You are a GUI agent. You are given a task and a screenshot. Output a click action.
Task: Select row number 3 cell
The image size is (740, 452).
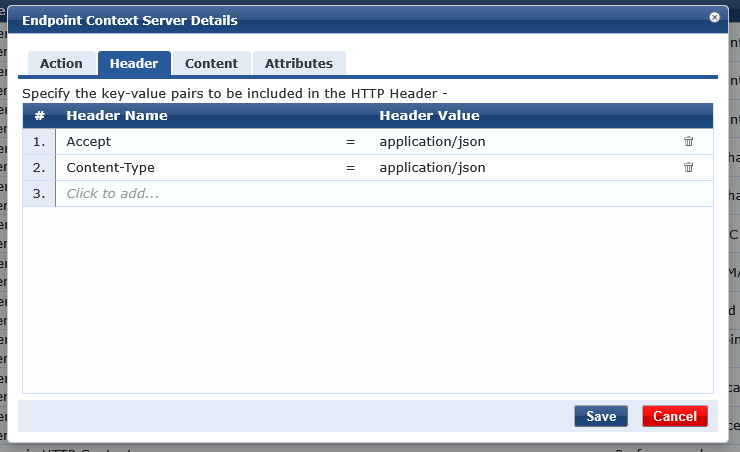(x=39, y=193)
